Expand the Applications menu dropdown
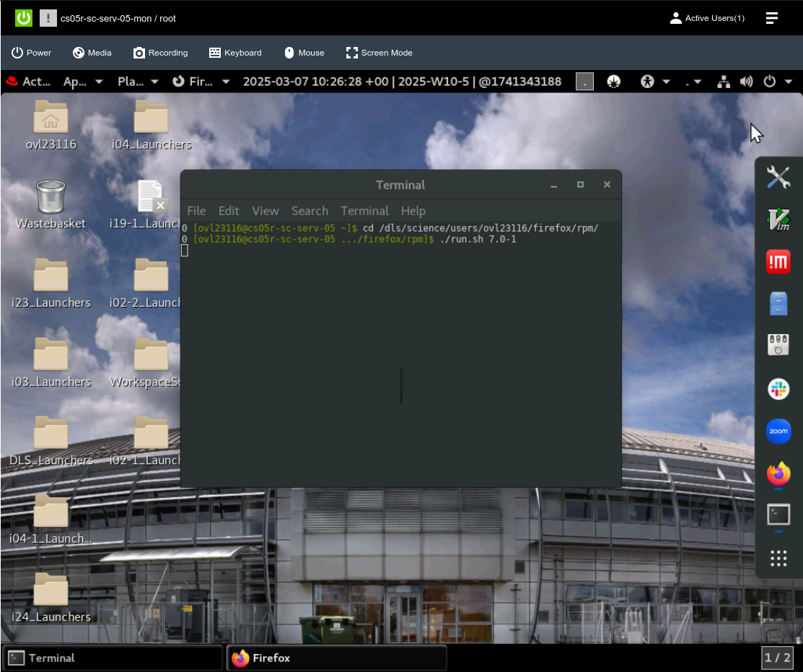The image size is (803, 672). click(83, 82)
